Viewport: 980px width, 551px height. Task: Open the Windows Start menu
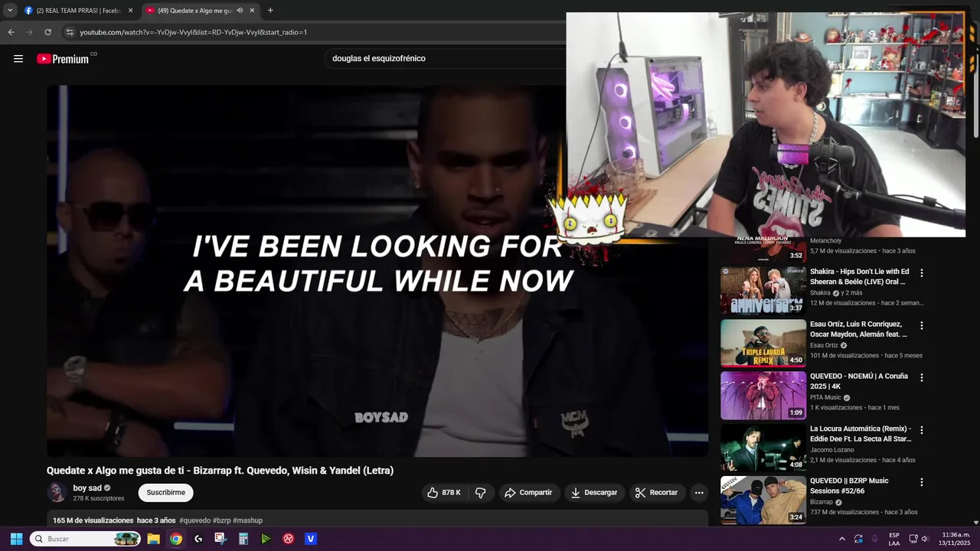(16, 539)
